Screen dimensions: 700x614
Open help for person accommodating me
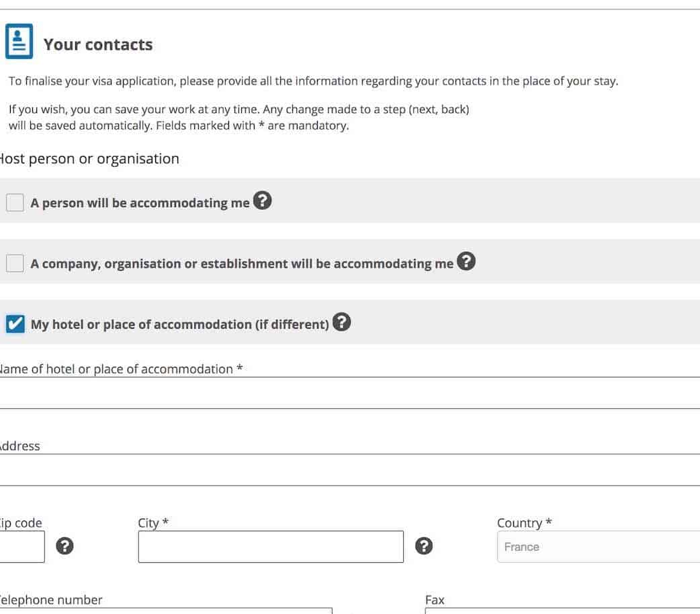[x=263, y=200]
